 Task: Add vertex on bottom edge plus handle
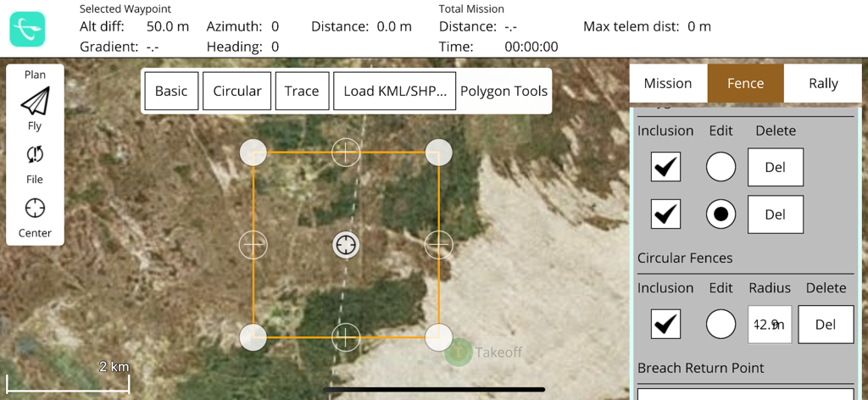(346, 337)
